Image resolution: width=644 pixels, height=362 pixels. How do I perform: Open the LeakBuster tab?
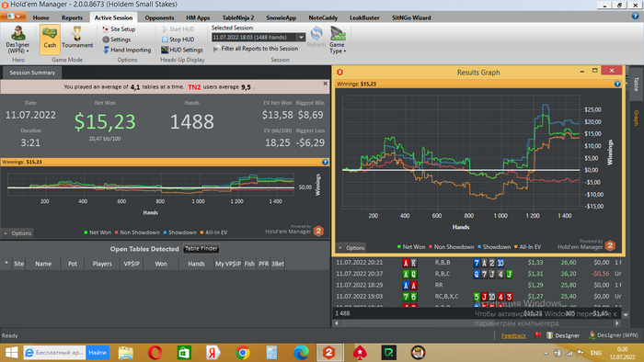(x=364, y=17)
